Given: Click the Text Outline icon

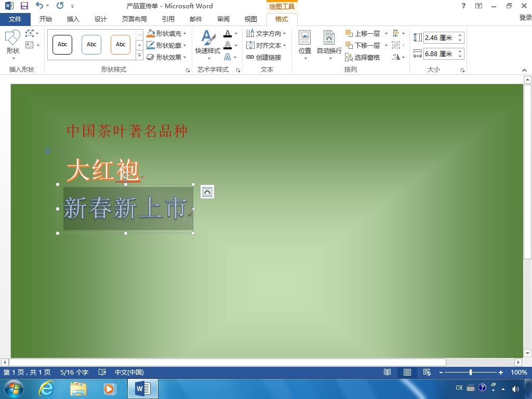Looking at the screenshot, I should point(228,45).
